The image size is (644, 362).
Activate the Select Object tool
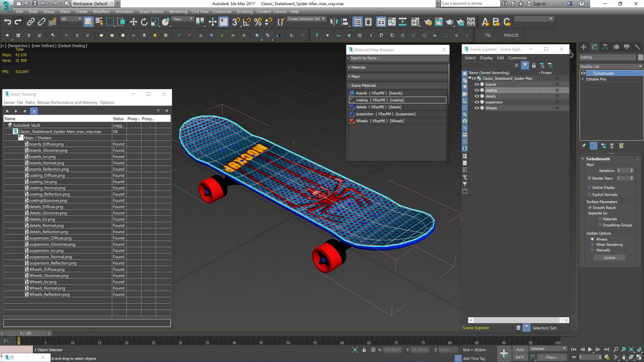[x=88, y=22]
